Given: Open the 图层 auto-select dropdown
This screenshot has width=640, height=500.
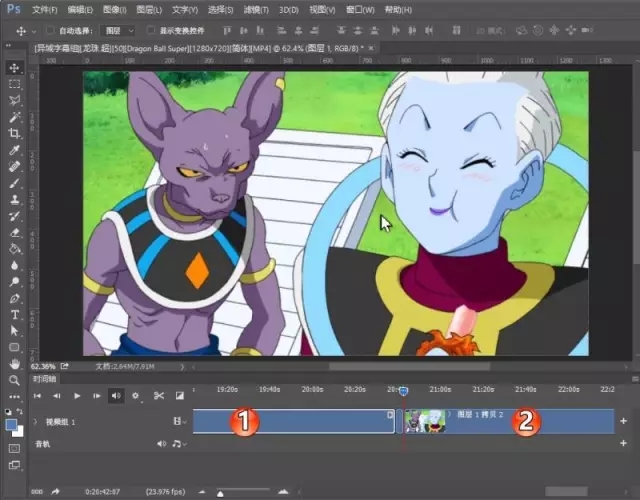Looking at the screenshot, I should (x=119, y=31).
